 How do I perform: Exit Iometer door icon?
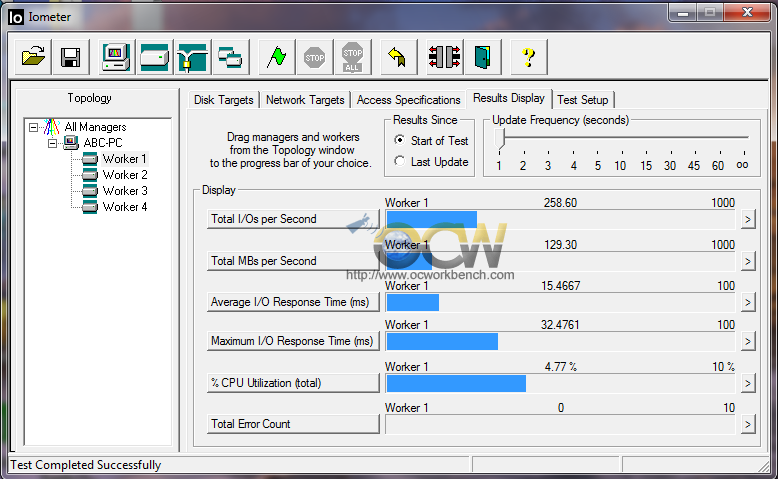(483, 57)
